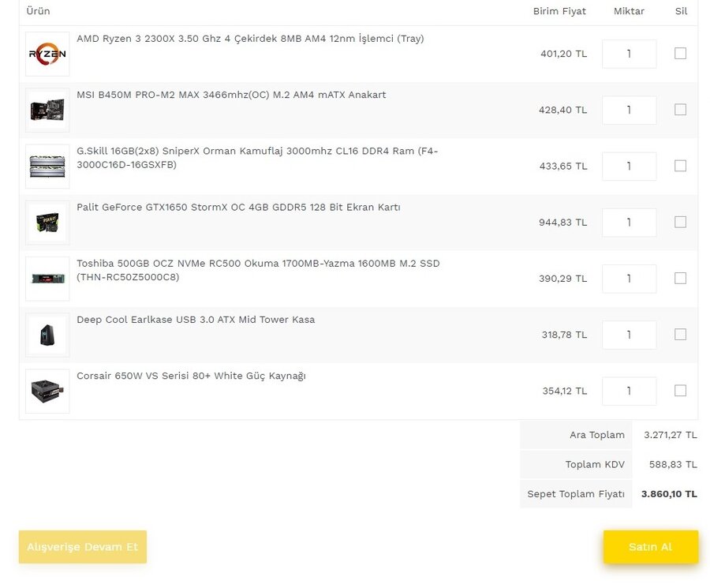Image resolution: width=710 pixels, height=588 pixels.
Task: Select the 318,78 TL unit price
Action: coord(564,335)
